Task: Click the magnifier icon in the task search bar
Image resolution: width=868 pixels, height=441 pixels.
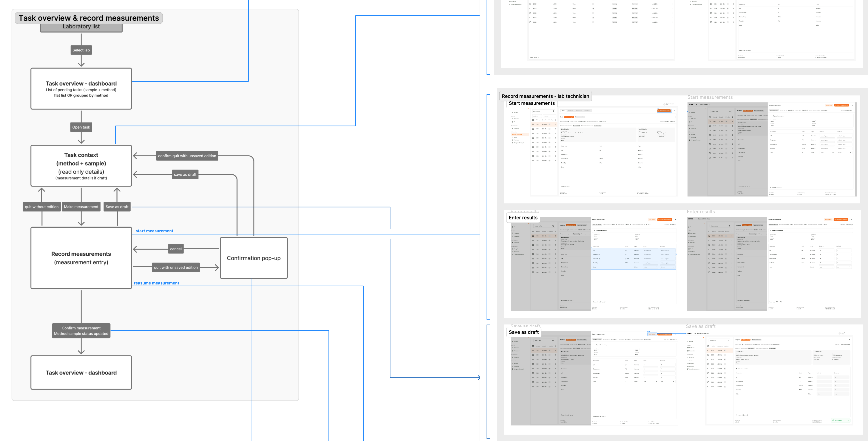Action: coord(553,111)
